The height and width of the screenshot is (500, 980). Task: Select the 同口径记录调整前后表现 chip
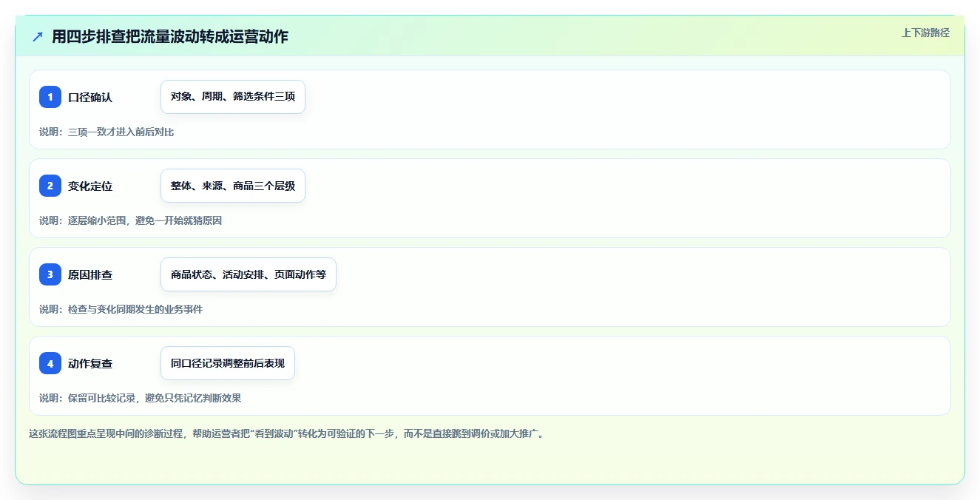[228, 363]
